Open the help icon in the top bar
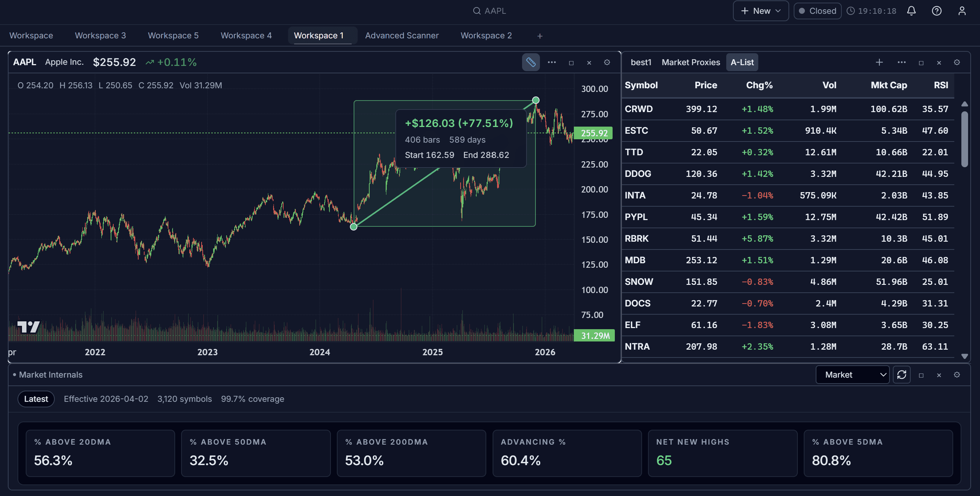980x496 pixels. point(936,11)
